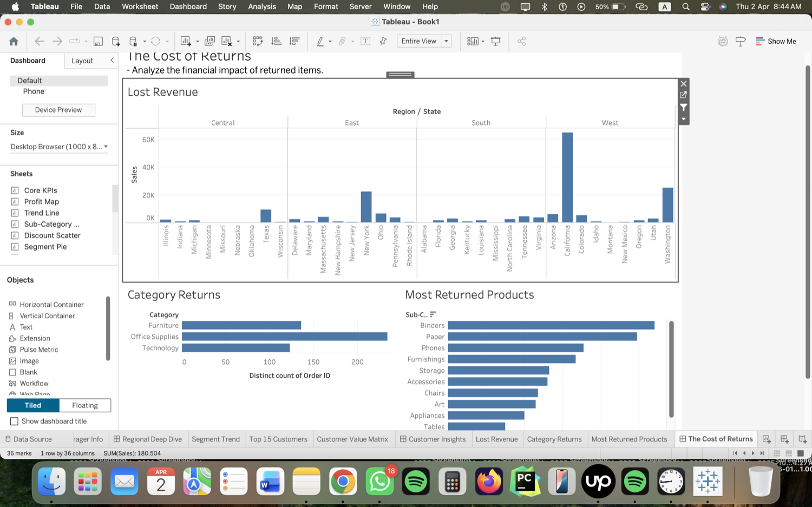Open PyCharm from the Dock

point(525,481)
